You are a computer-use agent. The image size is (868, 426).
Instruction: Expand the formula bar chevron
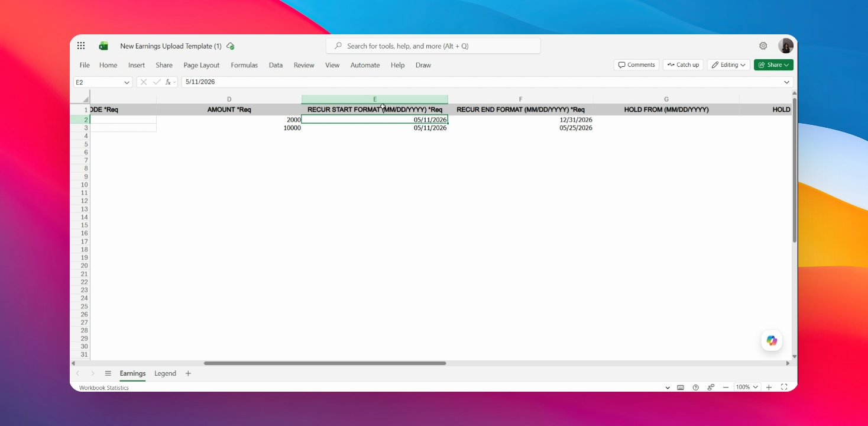(x=787, y=82)
